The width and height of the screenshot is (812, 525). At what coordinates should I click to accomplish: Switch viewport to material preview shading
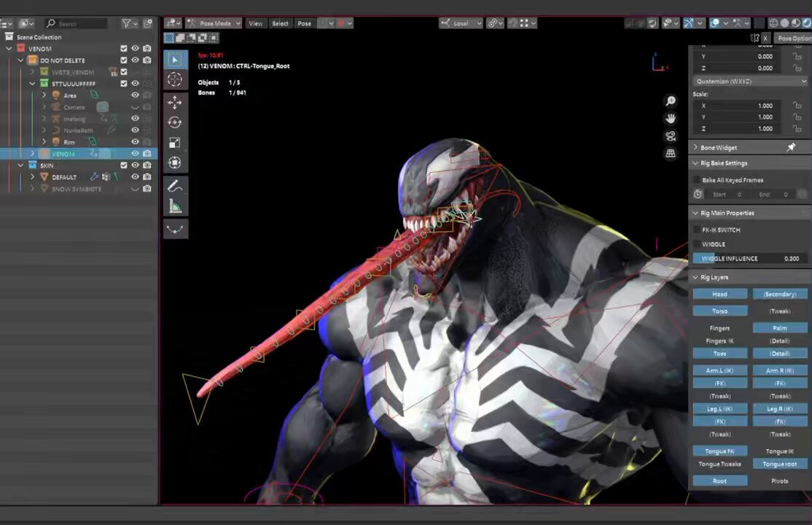pos(796,23)
